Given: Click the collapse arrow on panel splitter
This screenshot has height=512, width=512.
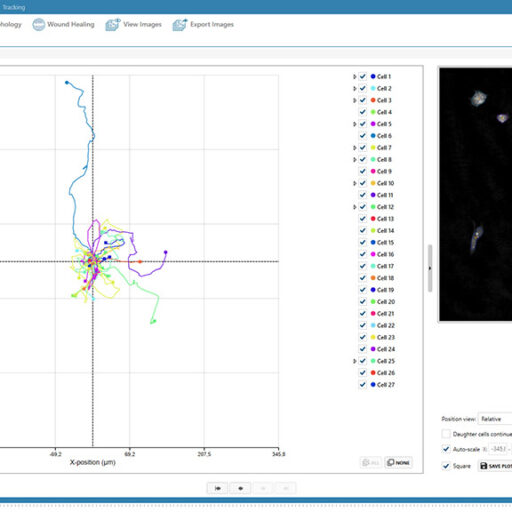Looking at the screenshot, I should (430, 268).
